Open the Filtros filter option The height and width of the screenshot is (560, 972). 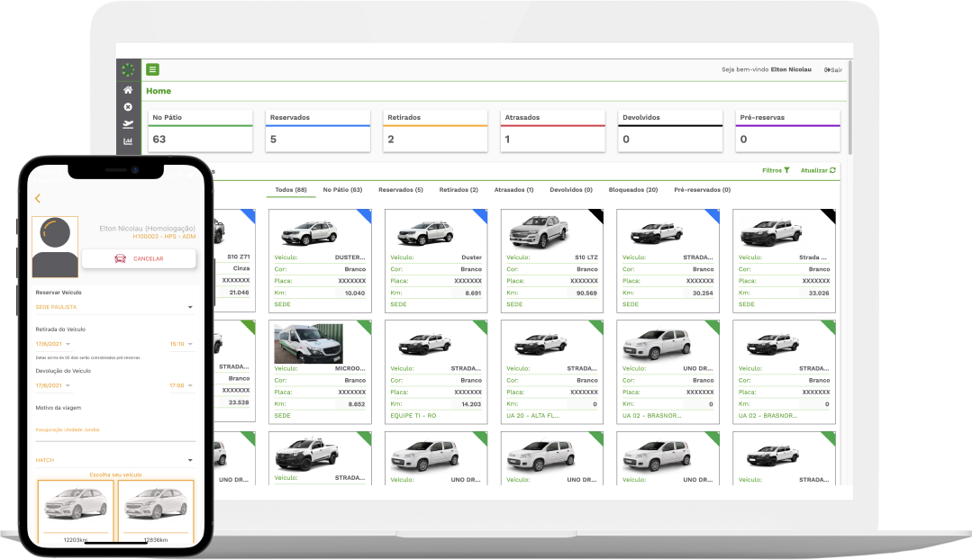[776, 170]
